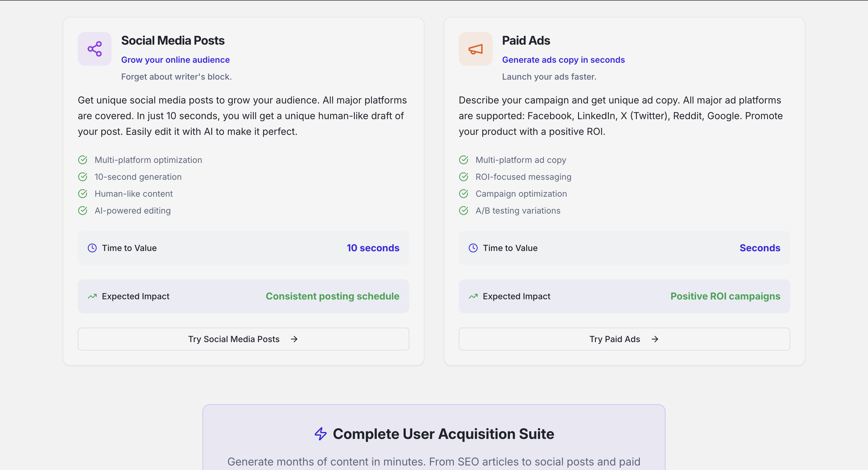This screenshot has height=470, width=868.
Task: Click the checkmark next to ROI-focused messaging
Action: point(463,177)
